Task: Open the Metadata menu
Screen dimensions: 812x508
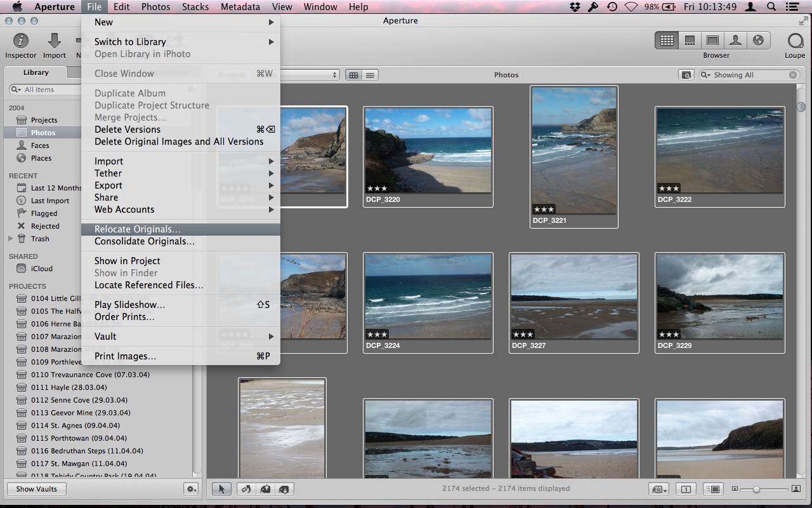Action: pyautogui.click(x=240, y=7)
